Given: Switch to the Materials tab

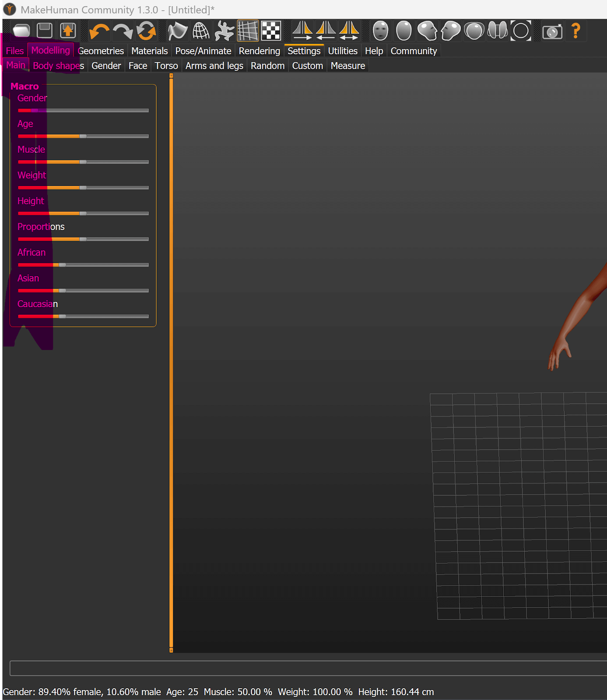Looking at the screenshot, I should point(149,51).
